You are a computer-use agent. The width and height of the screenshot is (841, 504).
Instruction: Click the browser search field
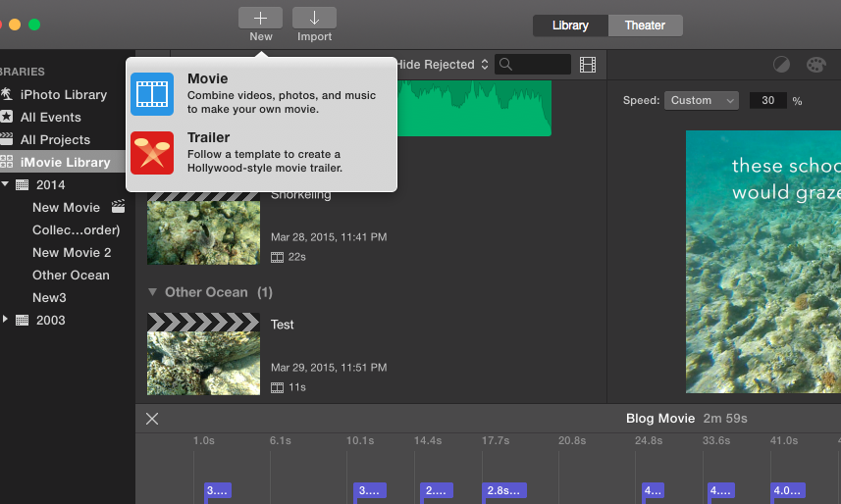[533, 65]
